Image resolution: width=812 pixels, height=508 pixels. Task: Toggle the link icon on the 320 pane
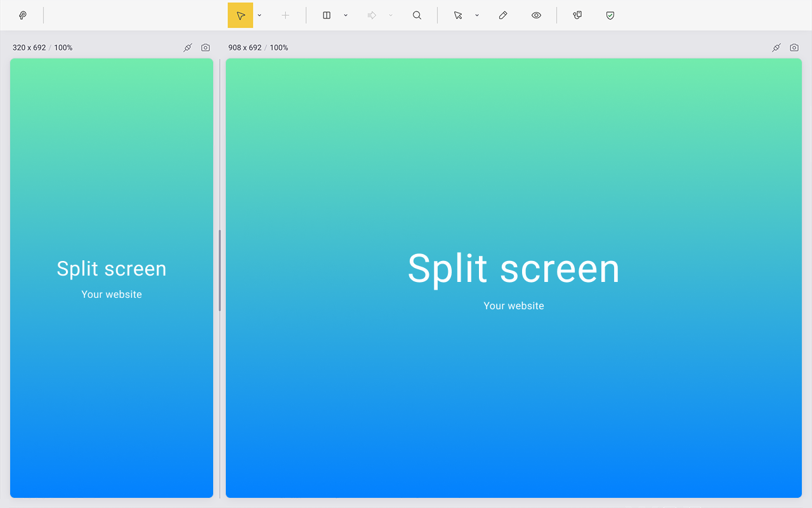(x=188, y=48)
